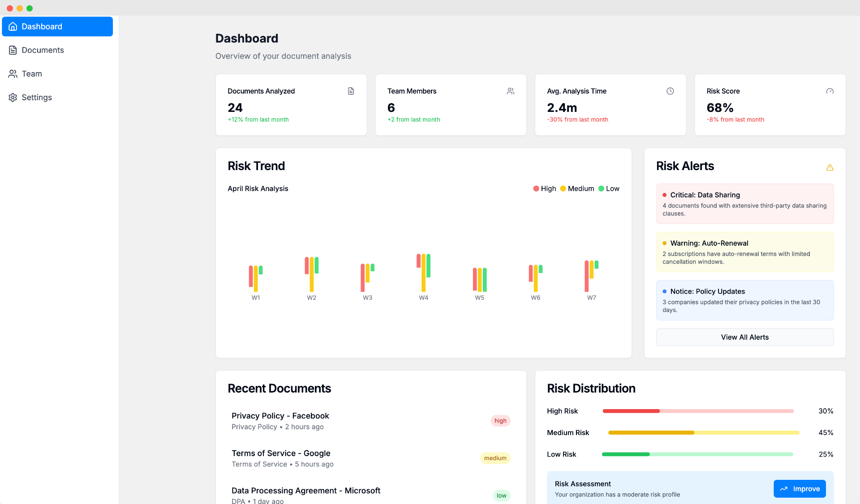Click the April Risk Analysis label
Image resolution: width=860 pixels, height=504 pixels.
(258, 188)
